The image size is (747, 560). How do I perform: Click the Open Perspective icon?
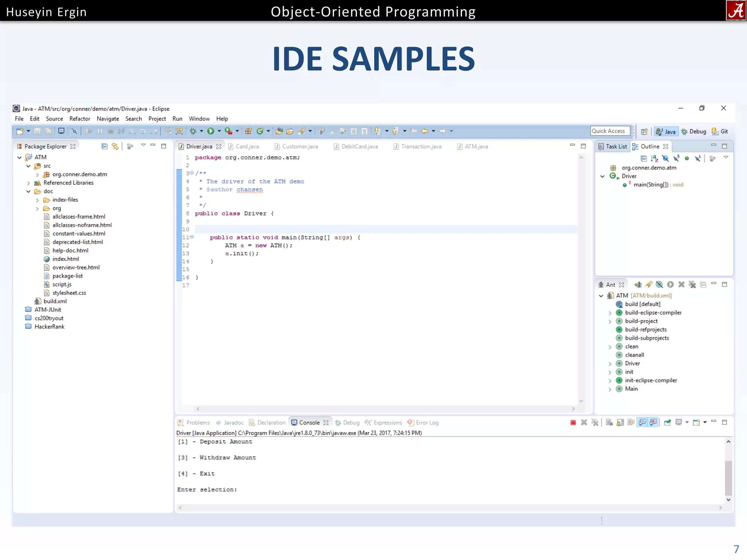point(644,132)
